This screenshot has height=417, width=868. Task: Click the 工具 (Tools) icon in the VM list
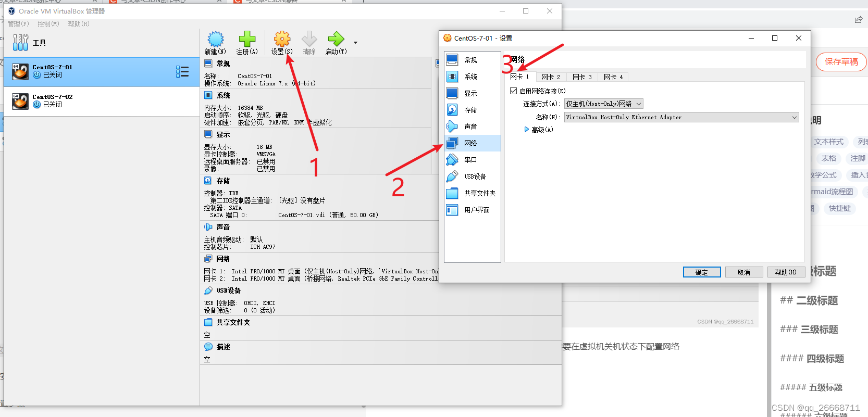tap(20, 43)
